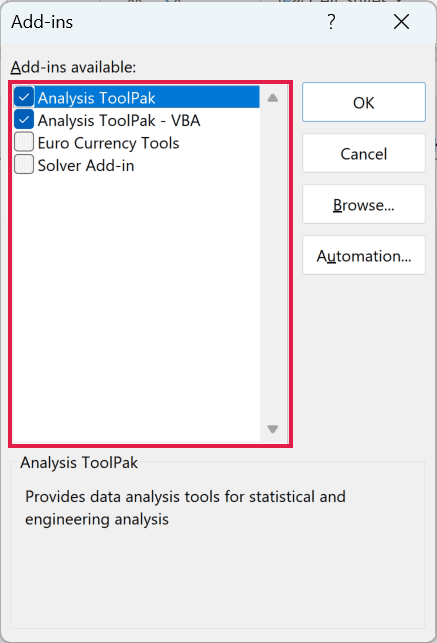The width and height of the screenshot is (437, 643).
Task: Open the Browse... dialog
Action: [x=364, y=204]
